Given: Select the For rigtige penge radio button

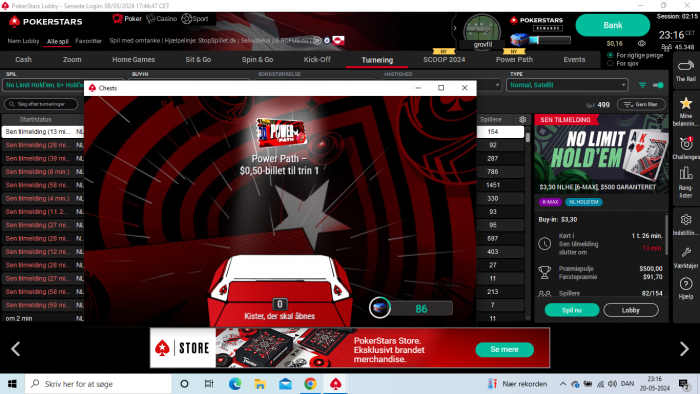Looking at the screenshot, I should [x=610, y=55].
